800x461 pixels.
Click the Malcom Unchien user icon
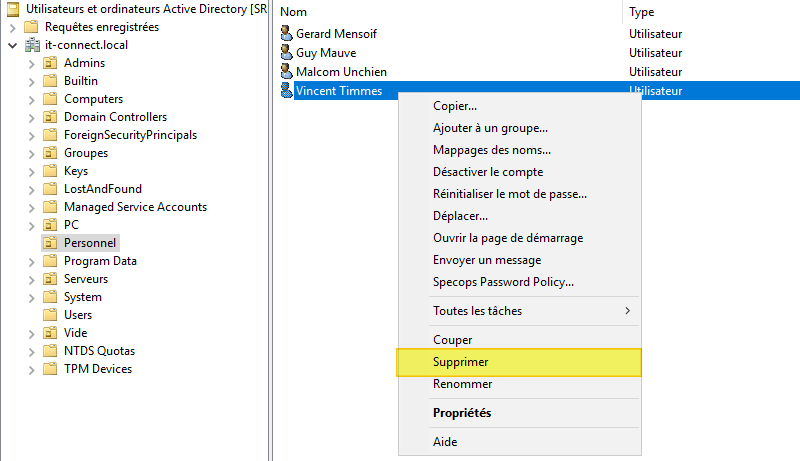(287, 72)
